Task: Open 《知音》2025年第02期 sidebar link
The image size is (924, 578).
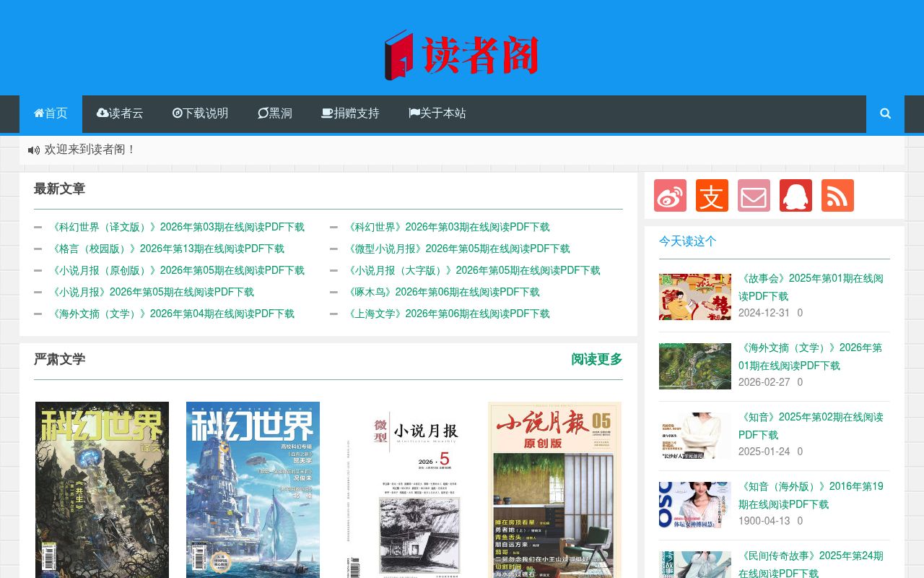Action: click(x=811, y=426)
